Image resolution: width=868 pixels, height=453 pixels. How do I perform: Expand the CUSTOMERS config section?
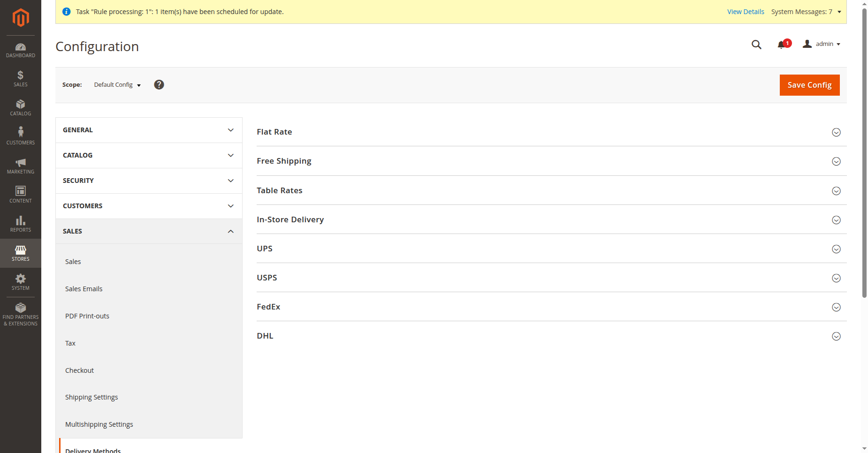149,206
